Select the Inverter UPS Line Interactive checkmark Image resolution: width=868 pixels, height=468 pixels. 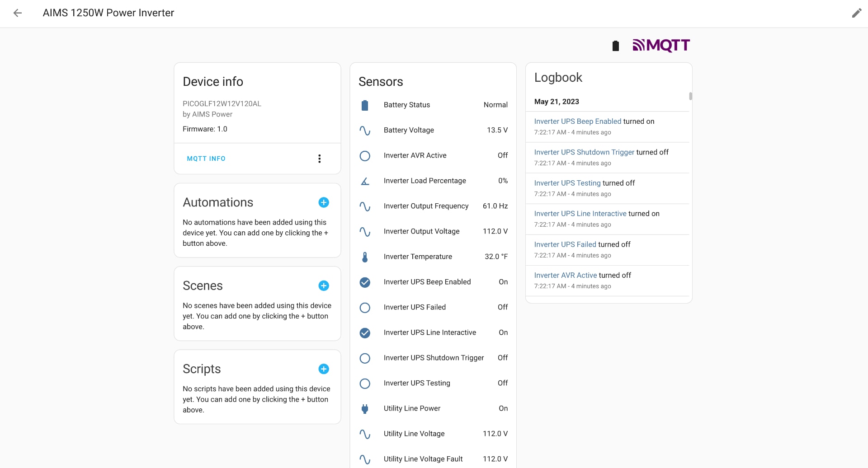click(x=365, y=332)
